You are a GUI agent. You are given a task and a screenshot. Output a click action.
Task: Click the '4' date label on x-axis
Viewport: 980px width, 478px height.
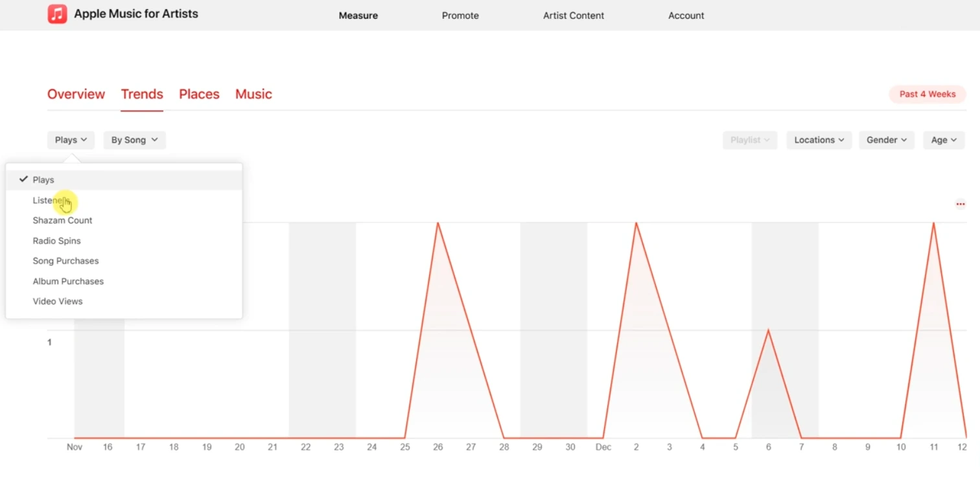[x=703, y=447]
